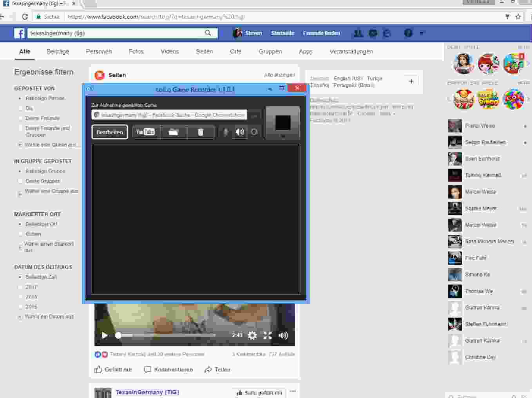532x398 pixels.
Task: Open video settings gear in player
Action: tap(252, 335)
